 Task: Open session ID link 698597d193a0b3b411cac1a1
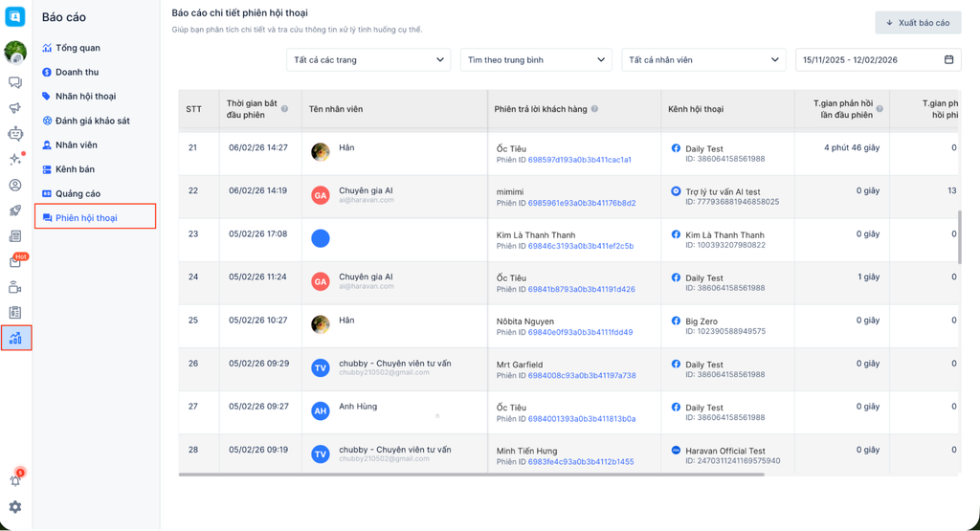[x=580, y=159]
